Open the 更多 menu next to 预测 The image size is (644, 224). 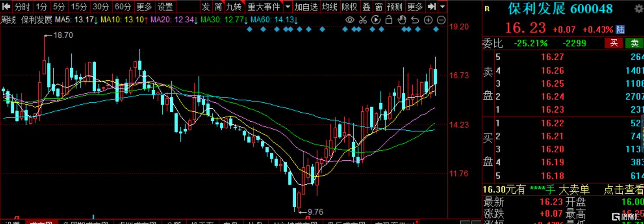tap(415, 6)
